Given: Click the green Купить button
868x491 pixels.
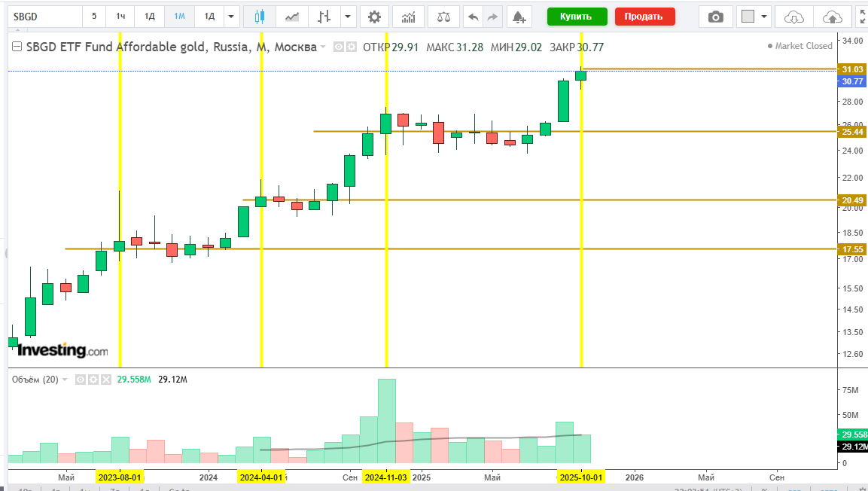Looking at the screenshot, I should tap(577, 17).
